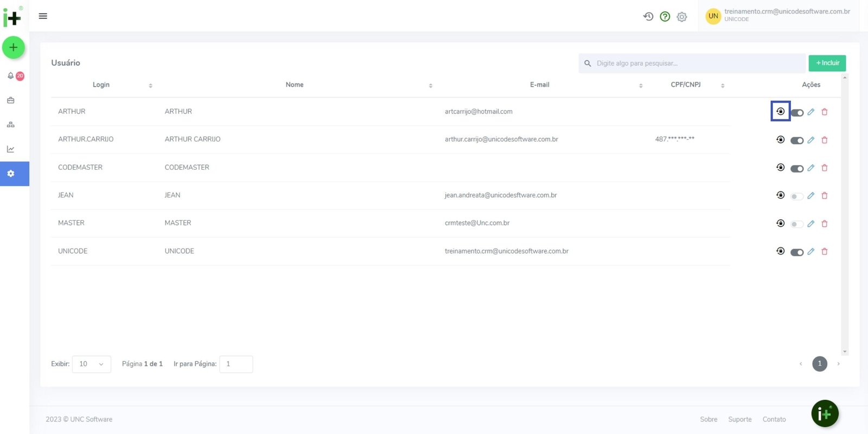The height and width of the screenshot is (434, 868).
Task: Edit the CODEMASTER user with pencil icon
Action: (810, 168)
